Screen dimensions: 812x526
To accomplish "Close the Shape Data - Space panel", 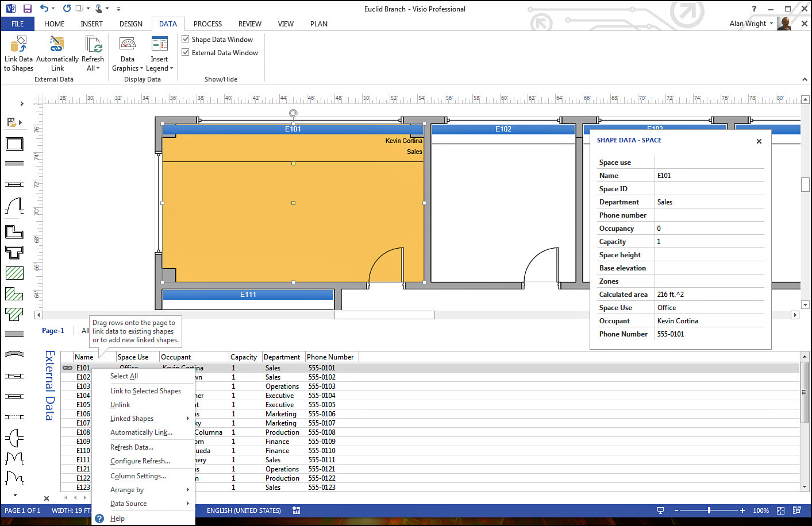I will 759,141.
